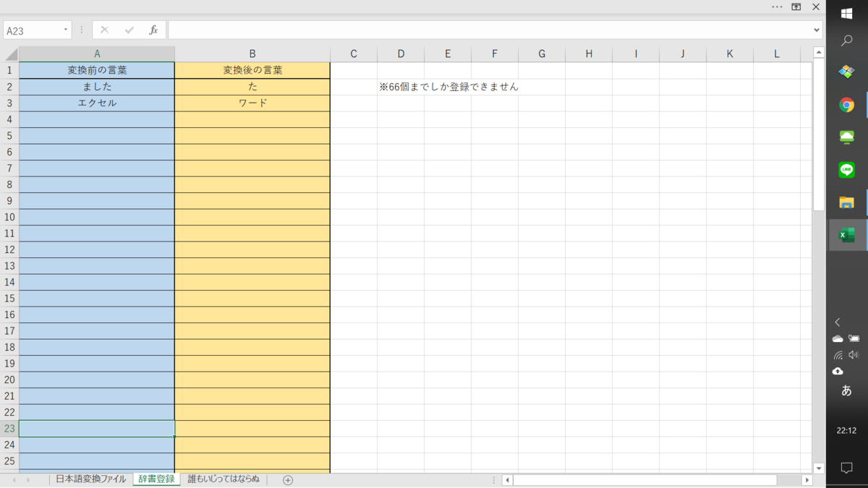Viewport: 868px width, 488px height.
Task: Click the note ※66個までしか登録できません
Action: pyautogui.click(x=448, y=87)
